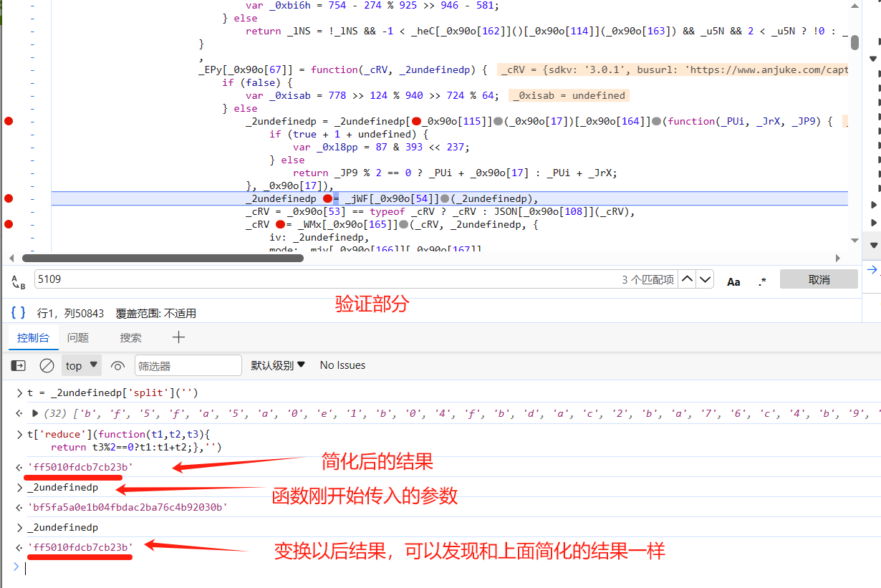
Task: Open more tools with the plus icon
Action: pyautogui.click(x=178, y=337)
